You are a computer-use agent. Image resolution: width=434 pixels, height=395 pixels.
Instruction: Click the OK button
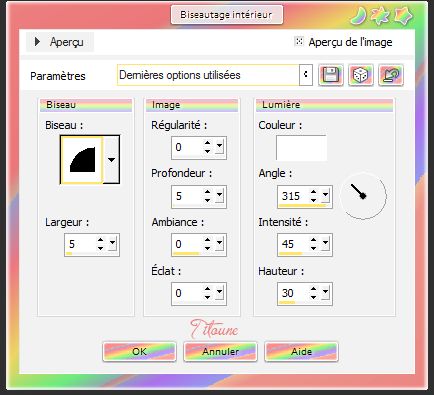(139, 351)
